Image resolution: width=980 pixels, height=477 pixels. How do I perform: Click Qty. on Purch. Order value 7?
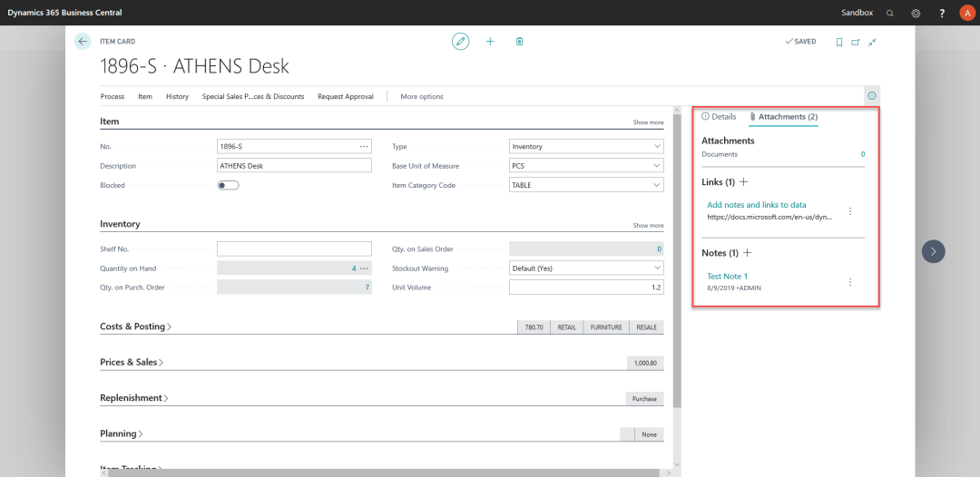click(x=367, y=287)
